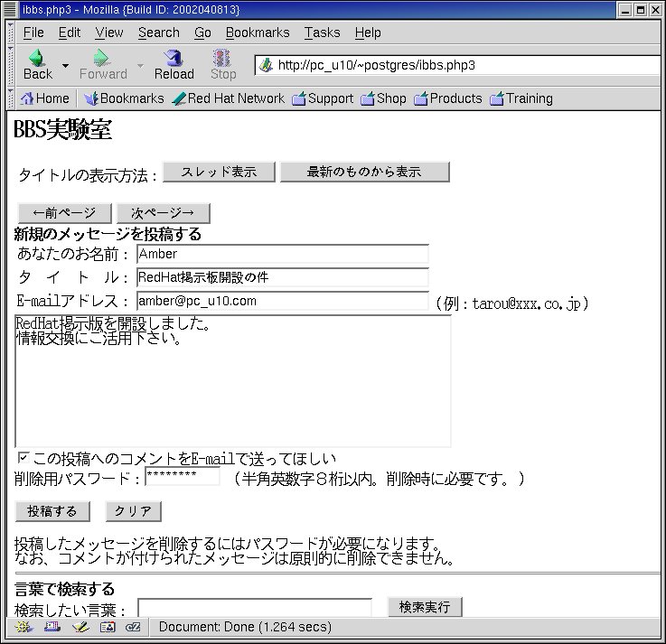Click the Home icon in personal toolbar
This screenshot has height=644, width=666.
coord(27,98)
